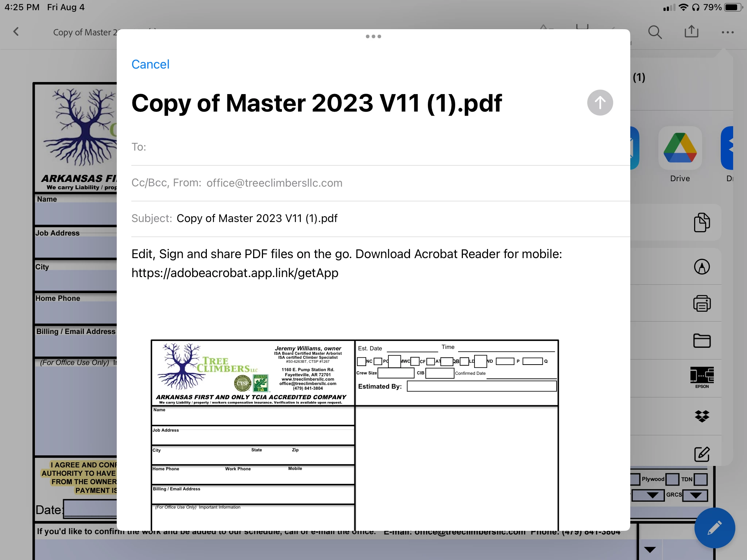This screenshot has height=560, width=747.
Task: Tap the send arrow button
Action: click(x=600, y=103)
